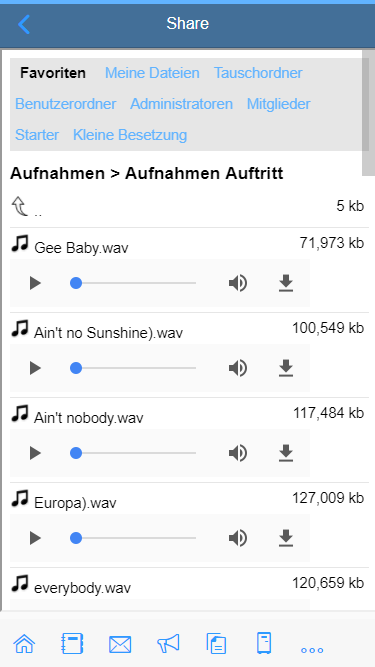
Task: Mute the Ain't no Sunshine track volume
Action: (x=238, y=368)
